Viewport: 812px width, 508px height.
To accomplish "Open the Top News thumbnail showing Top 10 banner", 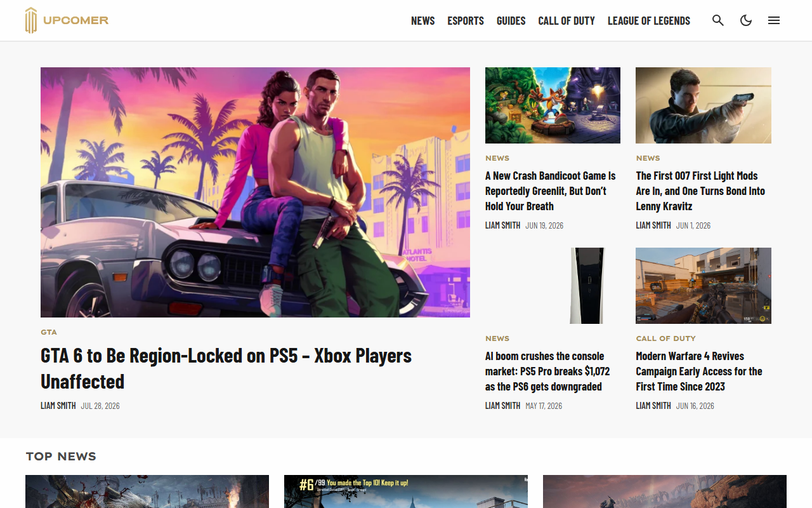I will (x=406, y=491).
